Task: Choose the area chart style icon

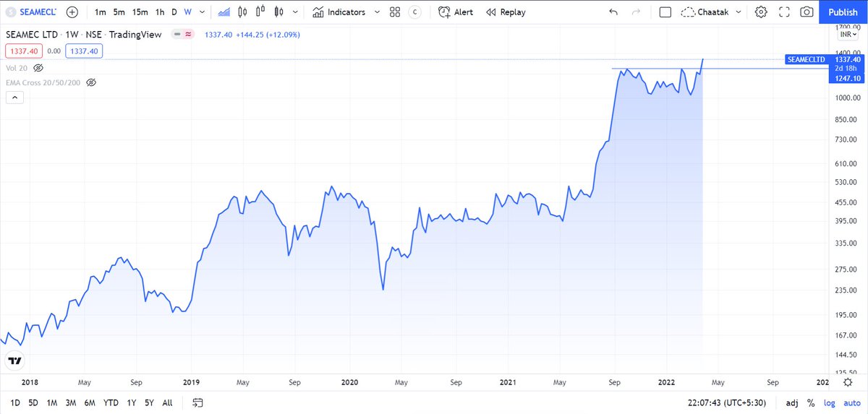Action: pos(224,12)
